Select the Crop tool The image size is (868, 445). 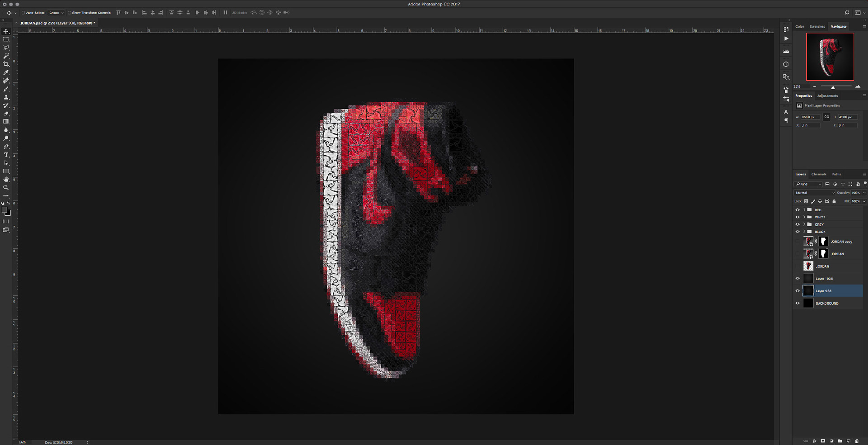tap(6, 64)
